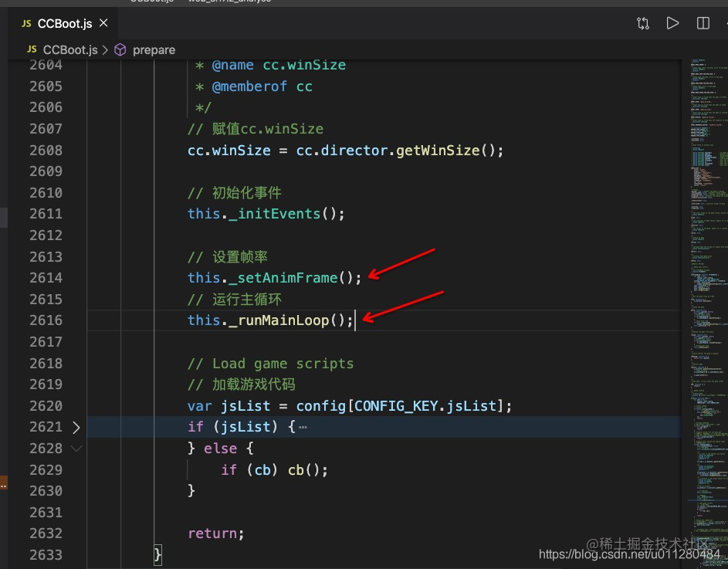Click the jsList variable declaration

(245, 406)
